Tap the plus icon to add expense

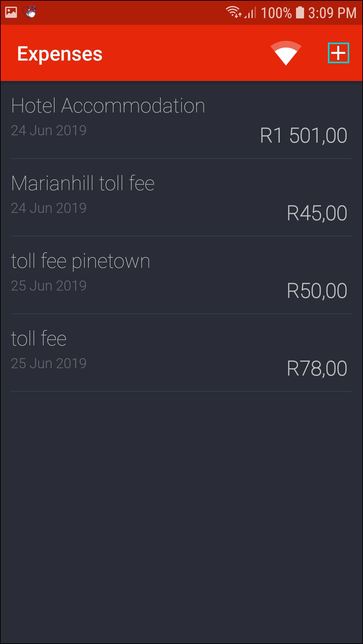click(x=338, y=53)
